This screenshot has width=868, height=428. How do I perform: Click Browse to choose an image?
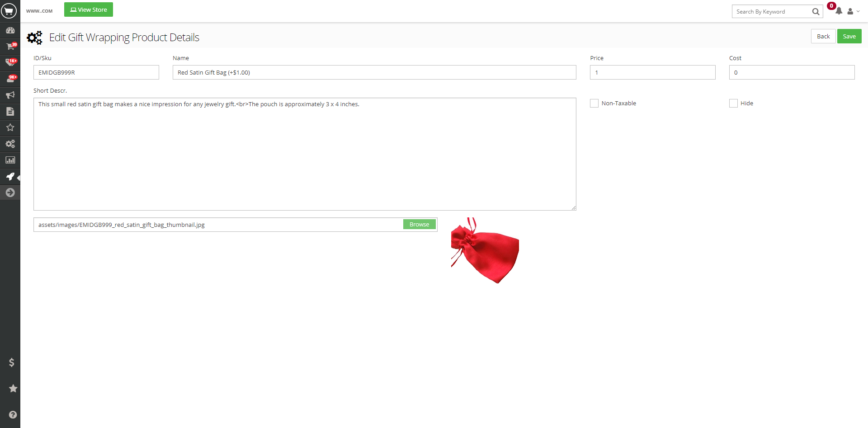tap(419, 225)
